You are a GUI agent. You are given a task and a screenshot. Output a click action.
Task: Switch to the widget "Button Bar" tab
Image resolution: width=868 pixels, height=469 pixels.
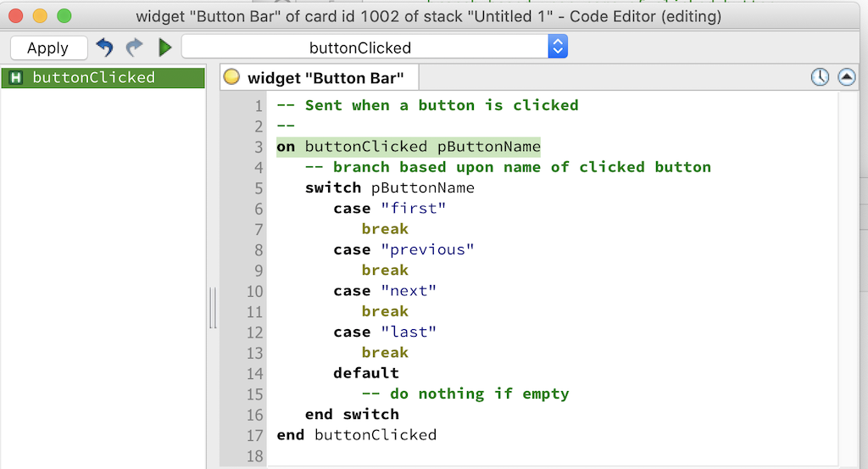tap(325, 78)
